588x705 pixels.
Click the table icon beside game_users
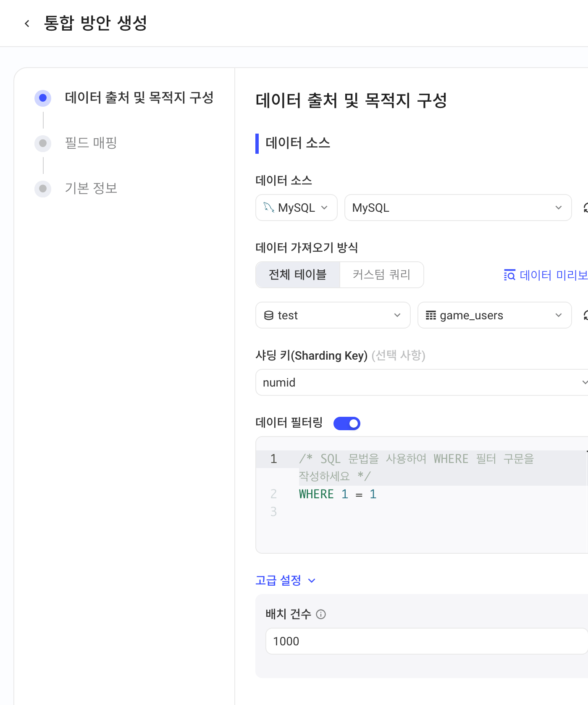point(431,315)
